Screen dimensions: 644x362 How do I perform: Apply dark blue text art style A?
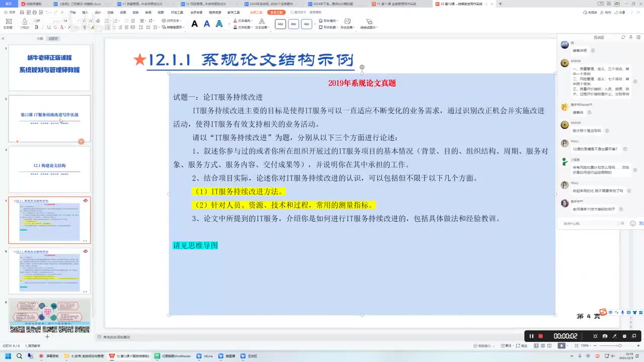(x=207, y=24)
